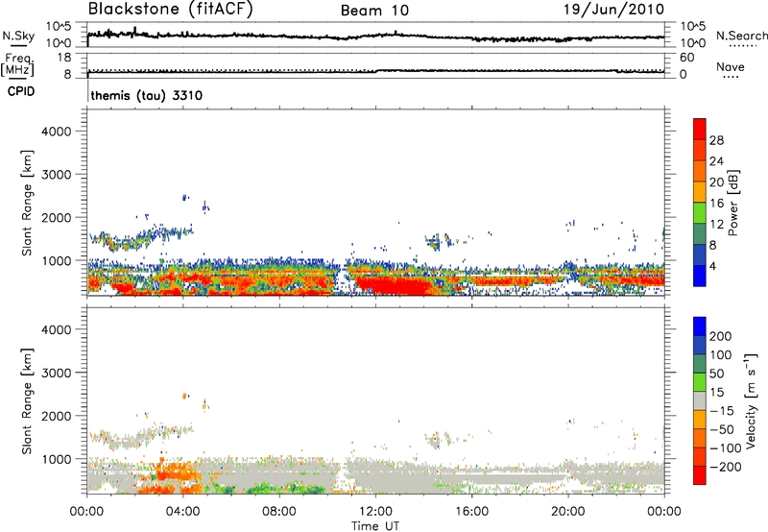Click Slant Range [km] label of velocity panel
This screenshot has width=768, height=532.
(x=27, y=400)
